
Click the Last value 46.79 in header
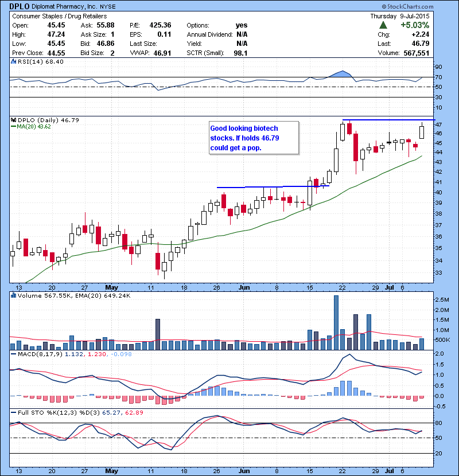pyautogui.click(x=421, y=44)
